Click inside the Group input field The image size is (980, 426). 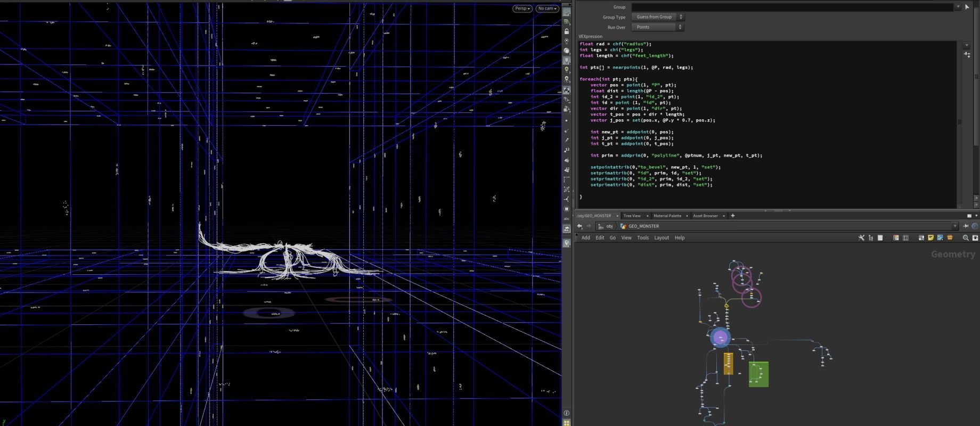tap(792, 7)
